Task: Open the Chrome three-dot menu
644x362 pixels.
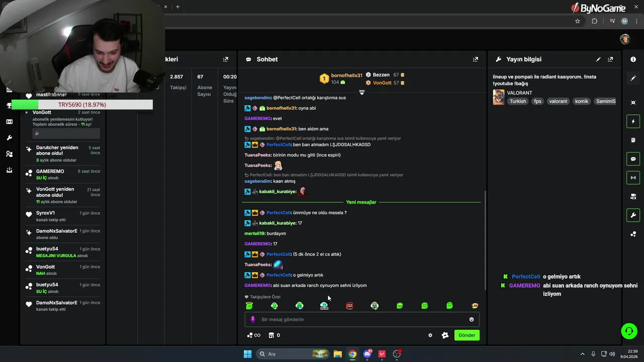Action: click(637, 21)
